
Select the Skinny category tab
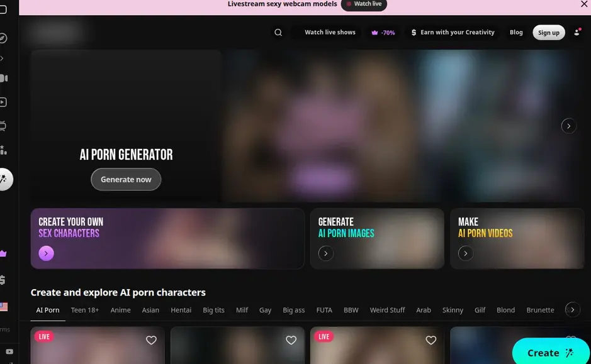[453, 310]
